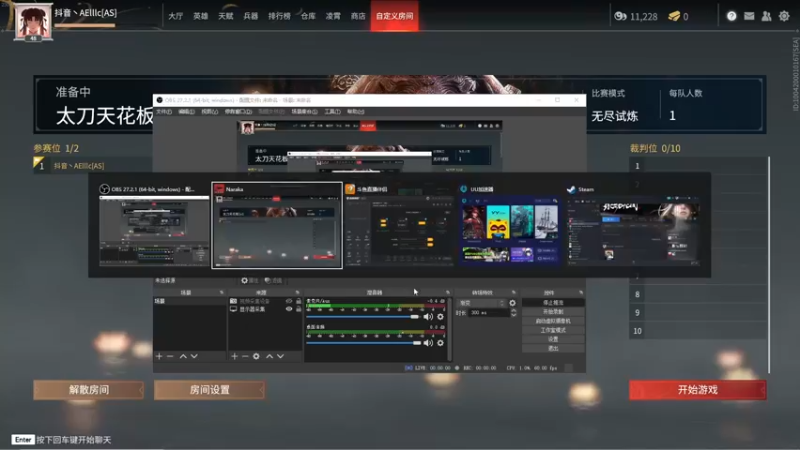Mute the first audio mixer channel speaker
This screenshot has width=800, height=450.
428,317
